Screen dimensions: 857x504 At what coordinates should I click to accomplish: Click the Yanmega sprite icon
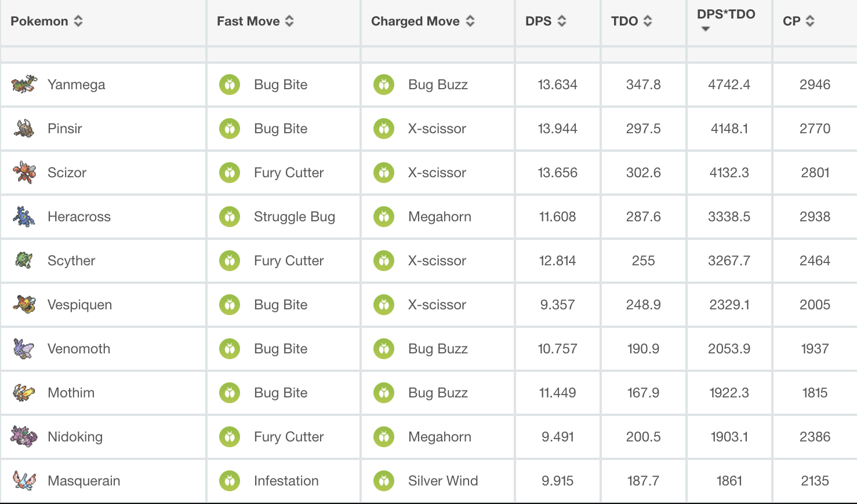(x=24, y=85)
